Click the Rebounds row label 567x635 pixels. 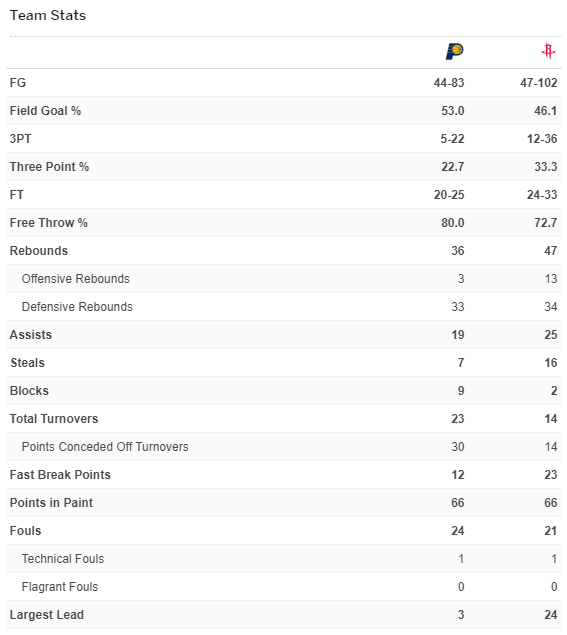39,251
